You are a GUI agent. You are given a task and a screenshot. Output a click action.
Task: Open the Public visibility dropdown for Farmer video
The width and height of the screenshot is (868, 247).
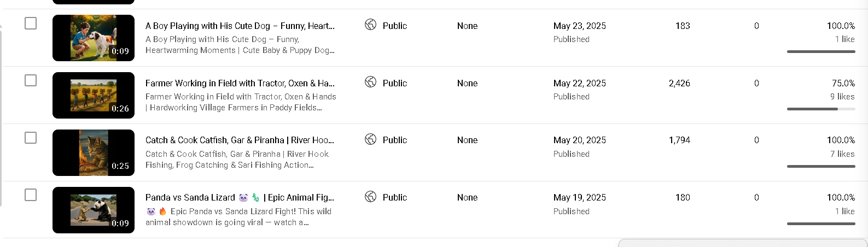coord(394,83)
